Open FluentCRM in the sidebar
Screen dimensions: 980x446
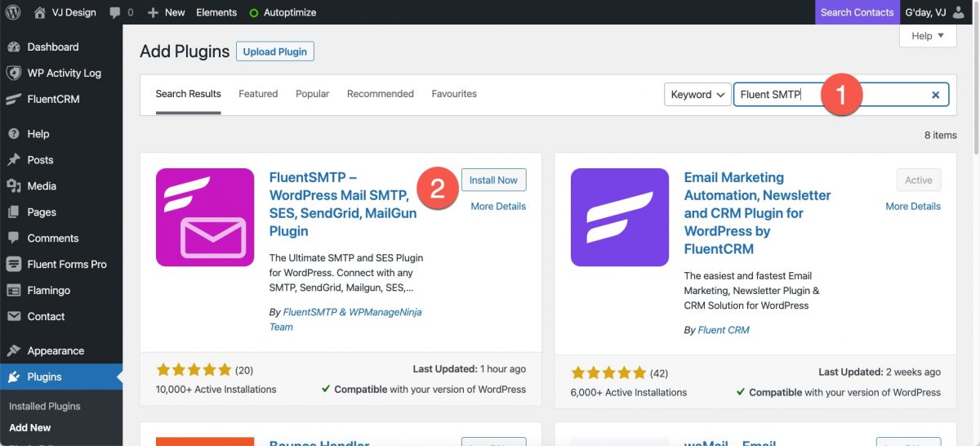(53, 99)
